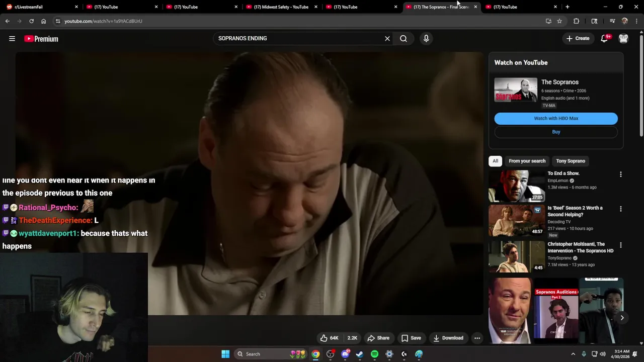
Task: Click Watch with HBO Max
Action: click(x=556, y=118)
